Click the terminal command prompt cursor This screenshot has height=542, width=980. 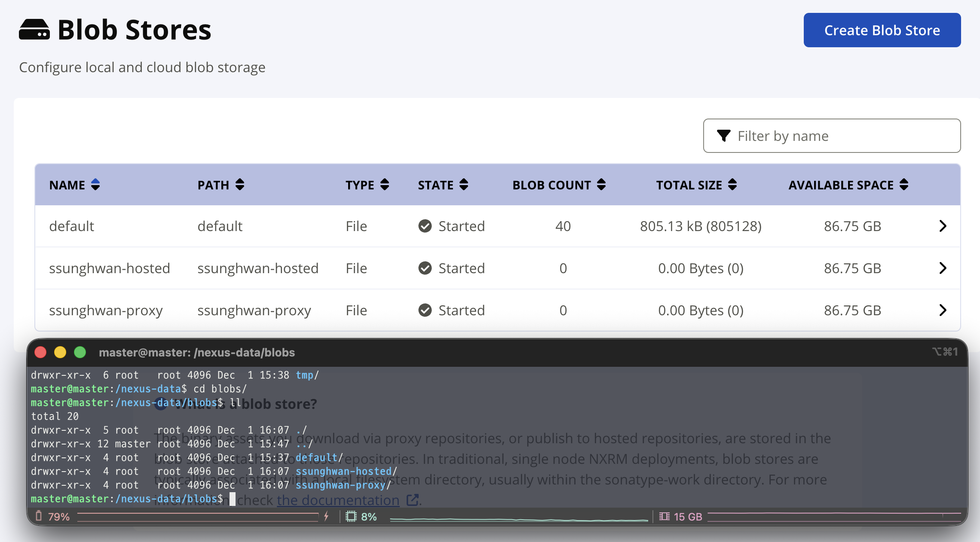(233, 499)
